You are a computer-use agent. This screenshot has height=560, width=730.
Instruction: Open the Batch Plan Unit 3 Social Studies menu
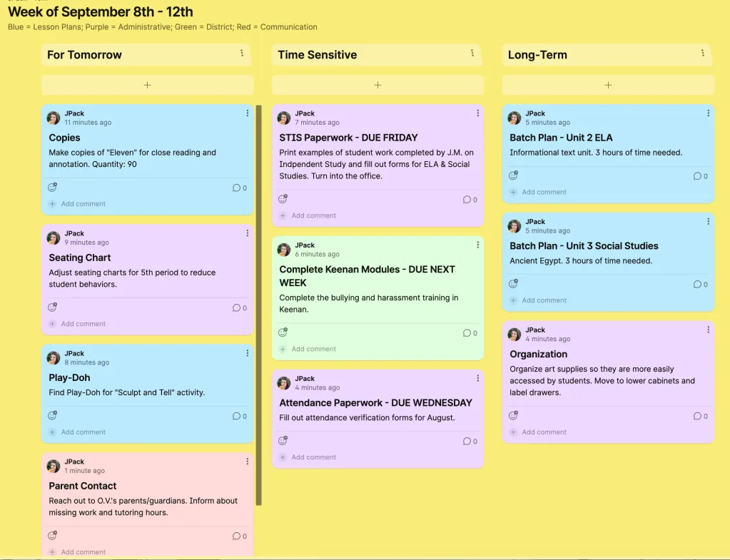click(x=708, y=222)
